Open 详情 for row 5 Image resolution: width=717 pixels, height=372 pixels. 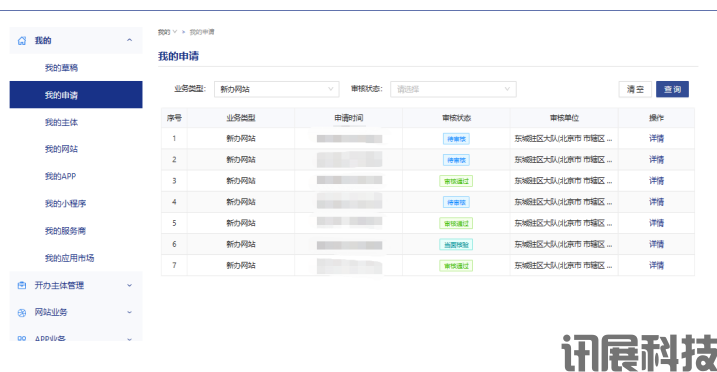(x=656, y=223)
